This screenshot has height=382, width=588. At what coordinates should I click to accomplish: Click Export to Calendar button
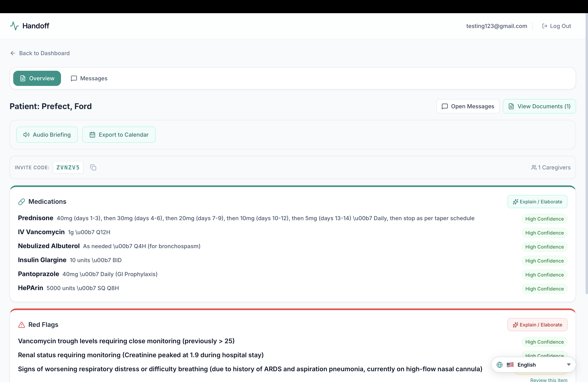tap(119, 135)
